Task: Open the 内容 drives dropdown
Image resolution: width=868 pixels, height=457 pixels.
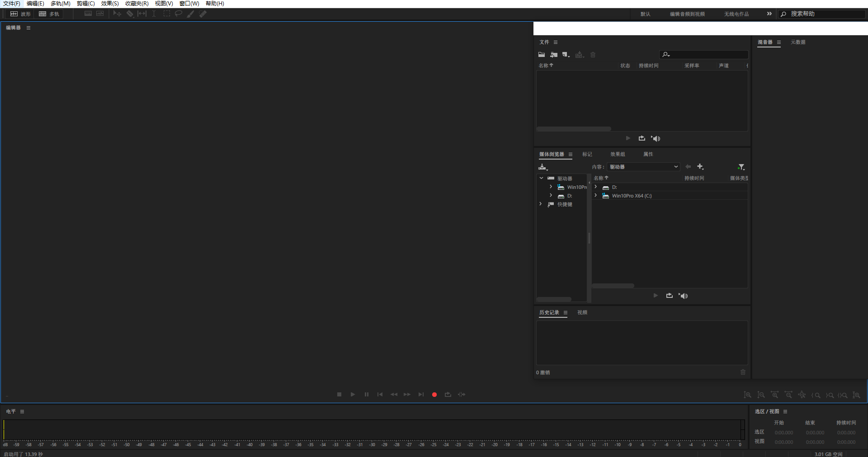Action: [643, 167]
